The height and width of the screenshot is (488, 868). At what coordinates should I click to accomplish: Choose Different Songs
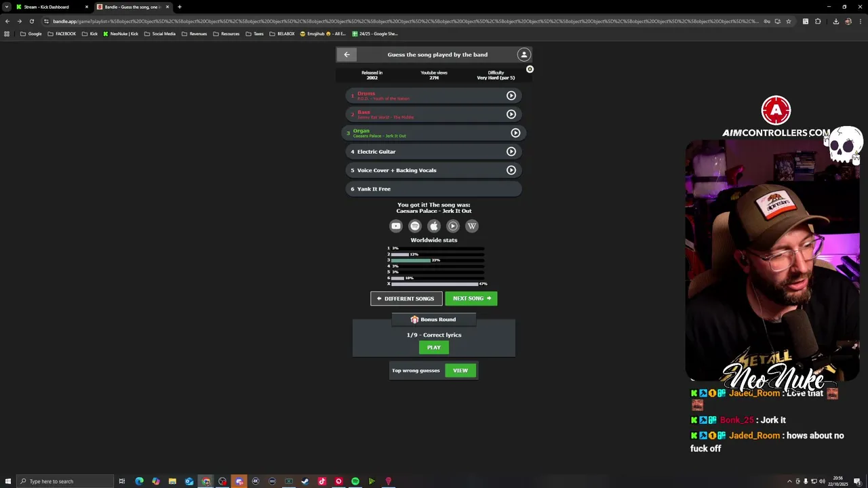pos(406,298)
